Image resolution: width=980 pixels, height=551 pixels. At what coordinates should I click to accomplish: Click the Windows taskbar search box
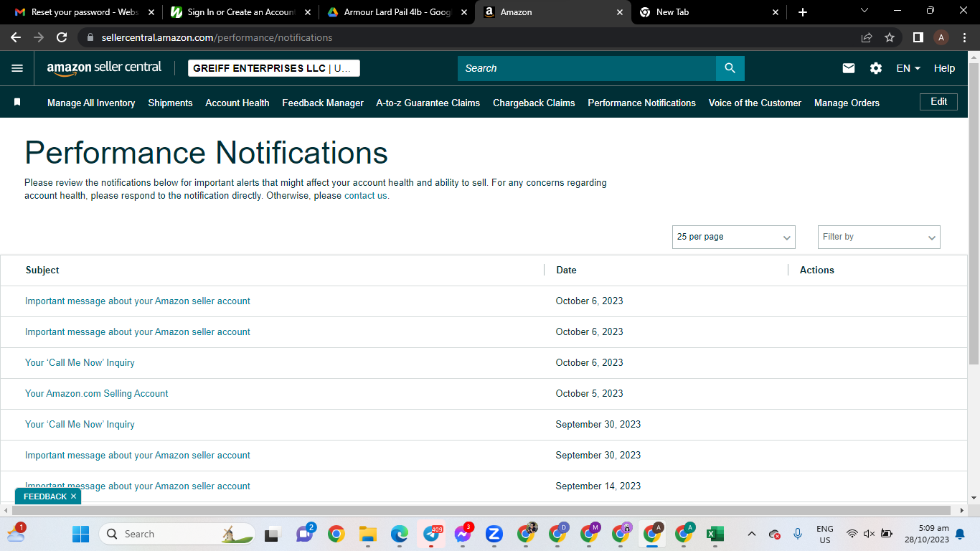pos(177,534)
